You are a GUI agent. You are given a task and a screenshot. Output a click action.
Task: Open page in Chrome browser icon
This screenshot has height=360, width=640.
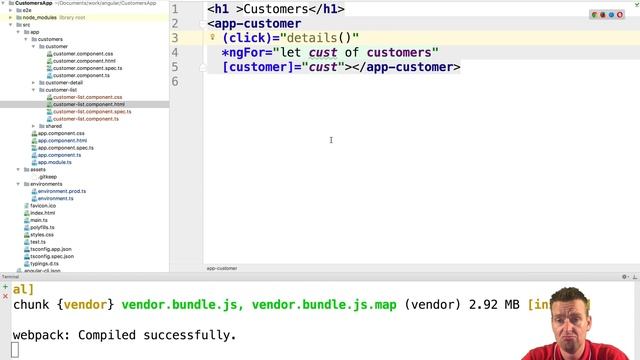click(594, 15)
